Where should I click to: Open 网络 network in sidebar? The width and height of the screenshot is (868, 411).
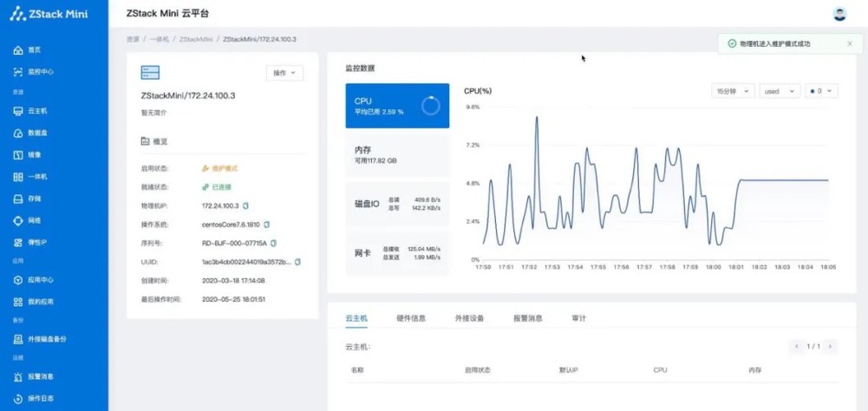coord(27,220)
